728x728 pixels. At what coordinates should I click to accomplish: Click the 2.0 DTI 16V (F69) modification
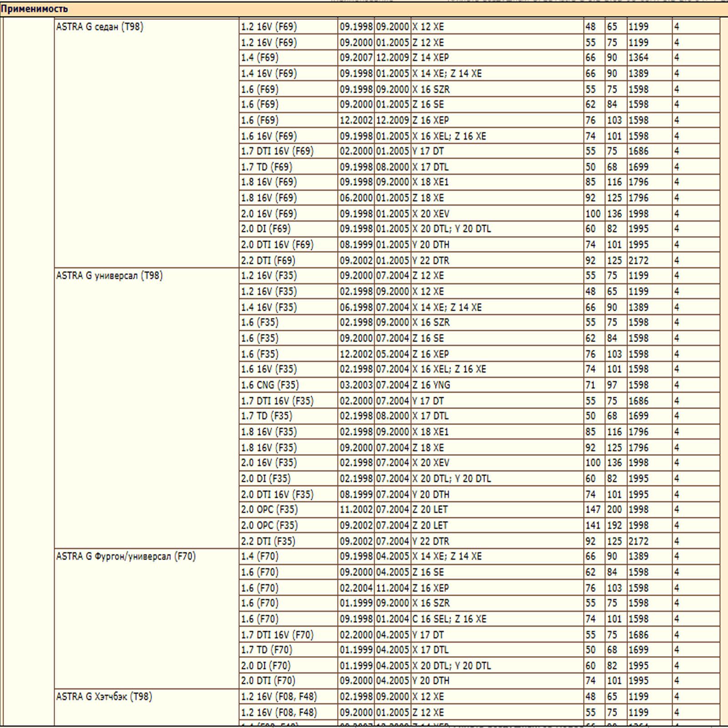tap(277, 245)
